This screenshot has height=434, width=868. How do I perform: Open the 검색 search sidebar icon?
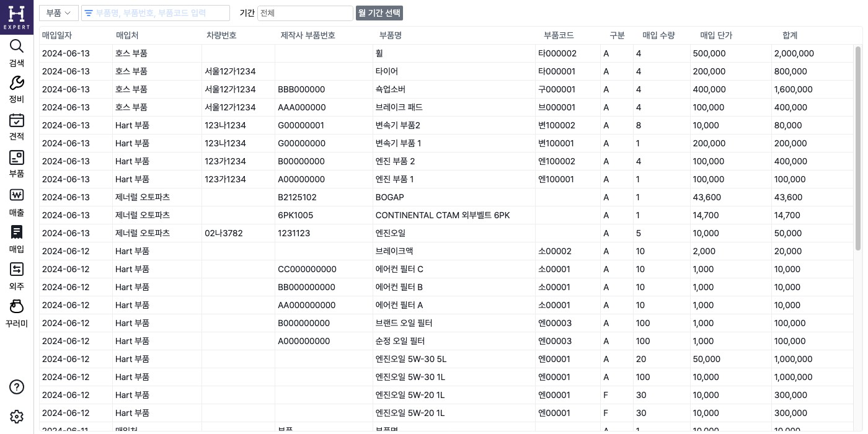point(17,53)
